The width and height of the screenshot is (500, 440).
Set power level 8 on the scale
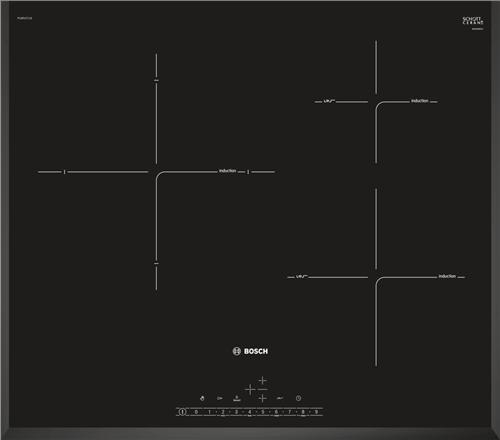303,412
